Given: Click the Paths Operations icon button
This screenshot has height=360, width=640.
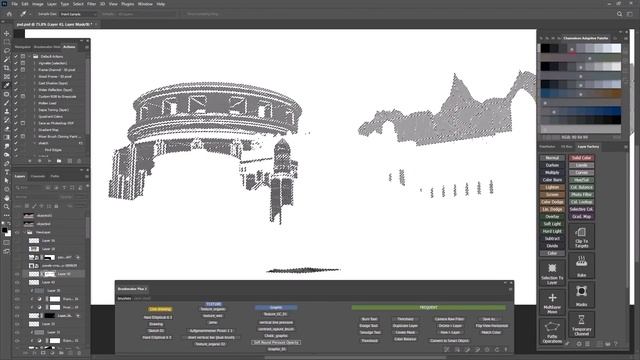Looking at the screenshot, I should 552,331.
